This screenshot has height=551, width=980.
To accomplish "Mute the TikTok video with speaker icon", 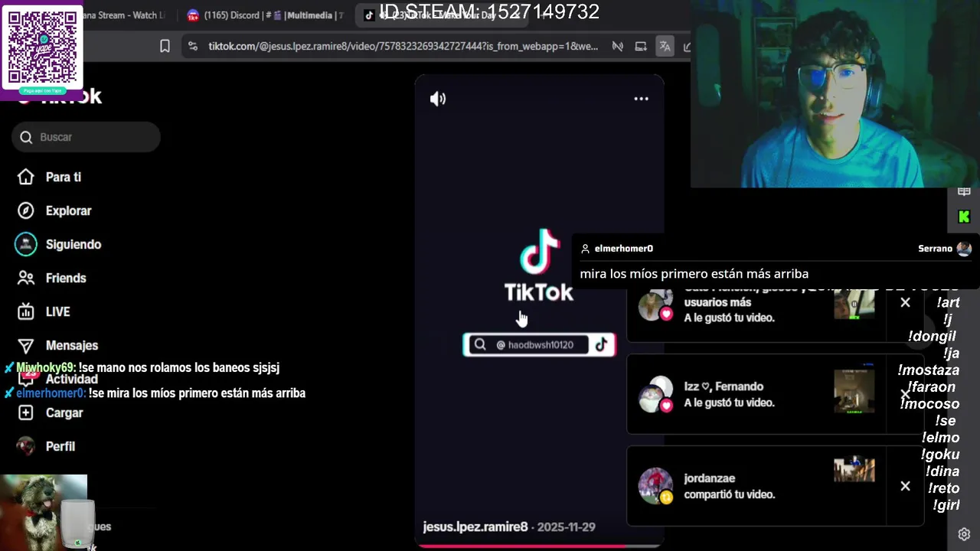I will click(x=438, y=99).
